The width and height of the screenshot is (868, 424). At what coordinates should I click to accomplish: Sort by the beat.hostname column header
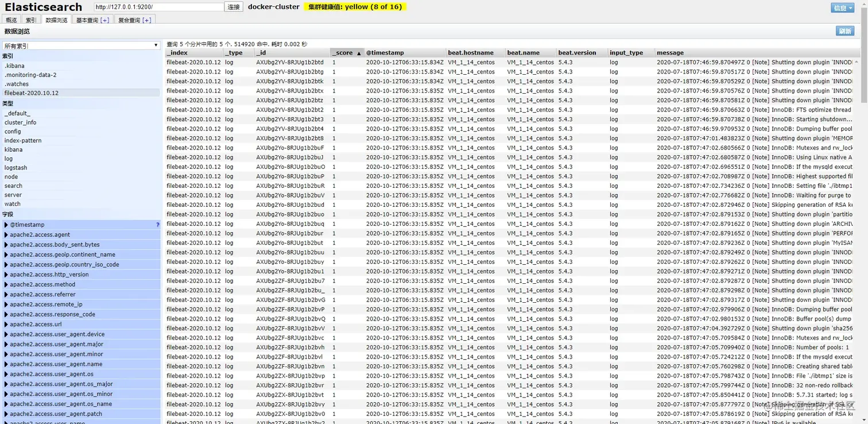(475, 53)
